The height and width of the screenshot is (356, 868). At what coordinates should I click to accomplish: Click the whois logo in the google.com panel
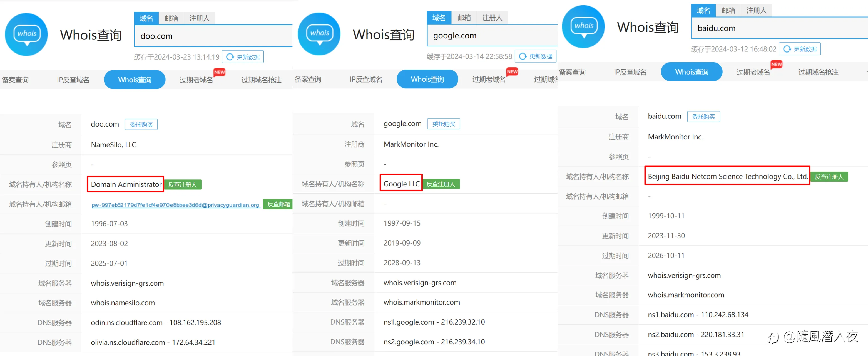click(319, 34)
